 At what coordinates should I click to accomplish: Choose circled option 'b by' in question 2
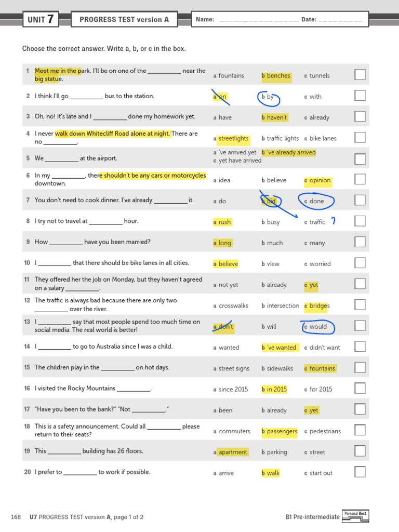point(268,97)
